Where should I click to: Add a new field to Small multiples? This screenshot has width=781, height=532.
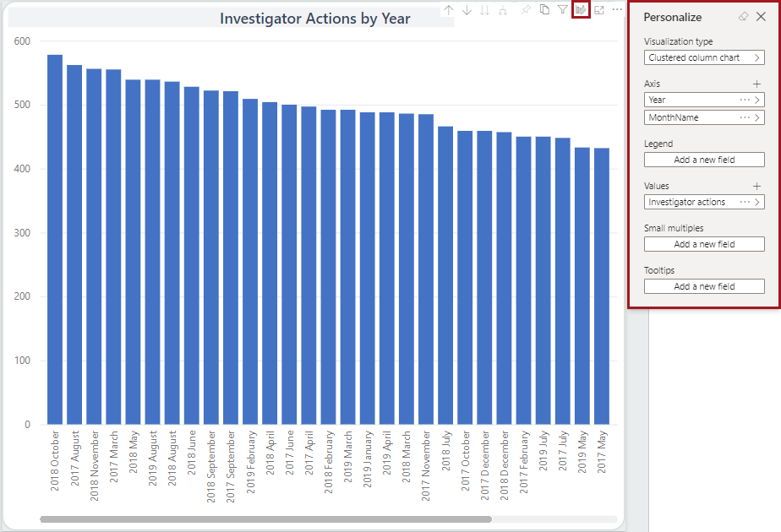pos(704,244)
